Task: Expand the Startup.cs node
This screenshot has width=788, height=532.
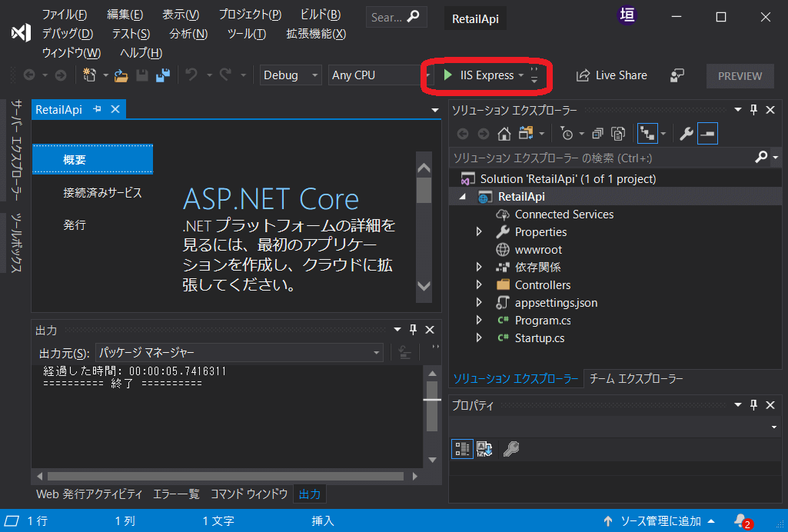Action: [x=479, y=338]
